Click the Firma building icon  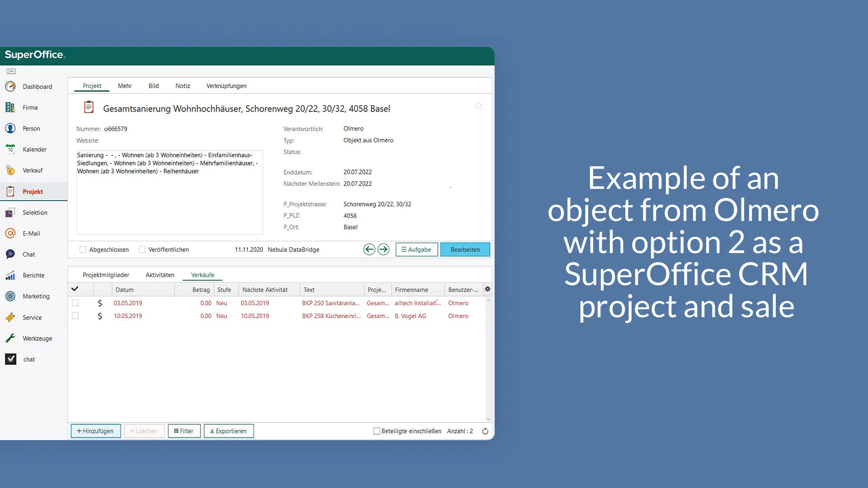pyautogui.click(x=10, y=108)
